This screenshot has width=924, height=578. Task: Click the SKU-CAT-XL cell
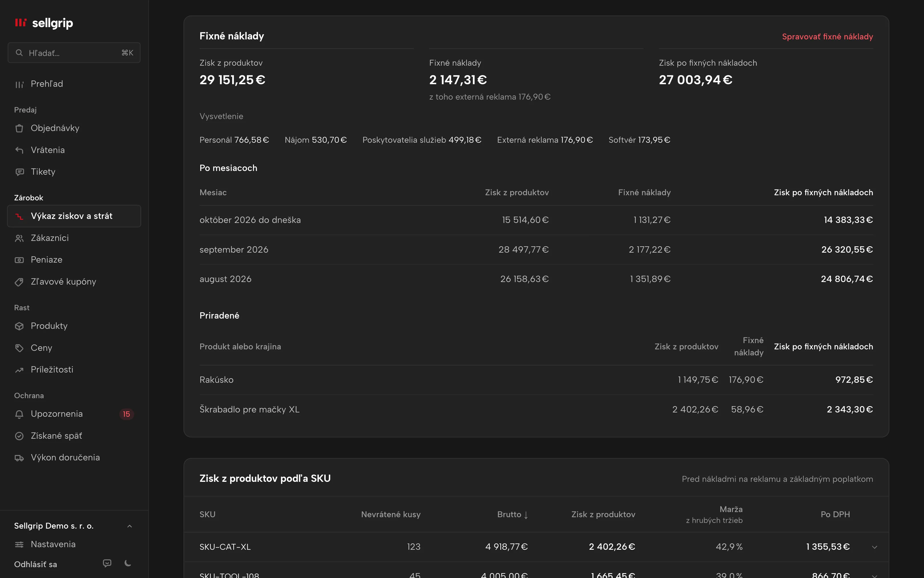[x=225, y=547]
